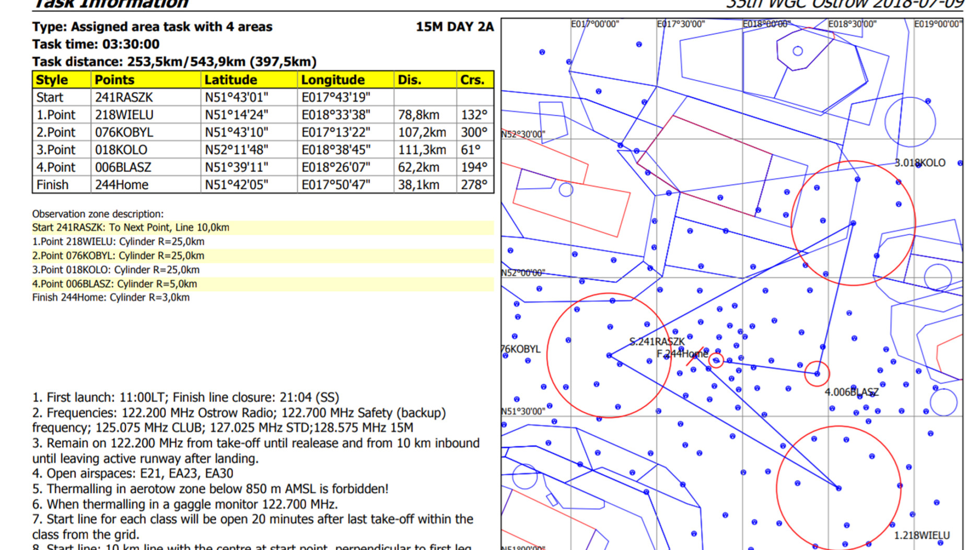The height and width of the screenshot is (550, 980).
Task: Click the "S.241RASZK" start label on map
Action: (x=657, y=342)
